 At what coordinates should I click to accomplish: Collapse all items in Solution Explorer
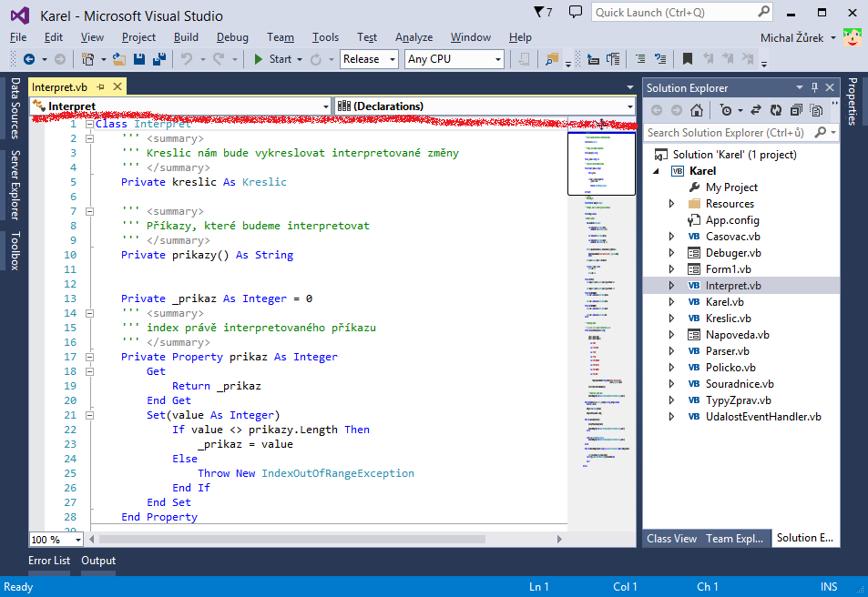pyautogui.click(x=794, y=110)
